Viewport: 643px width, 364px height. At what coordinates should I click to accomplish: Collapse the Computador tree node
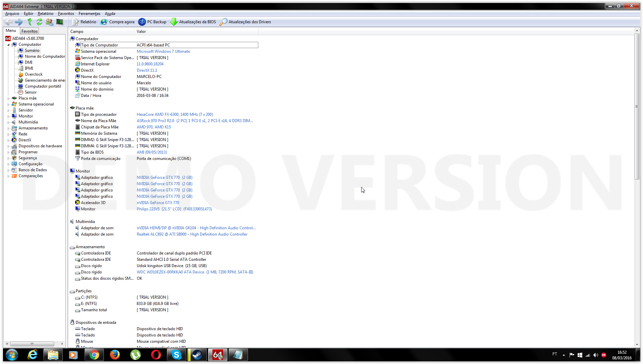pos(8,45)
